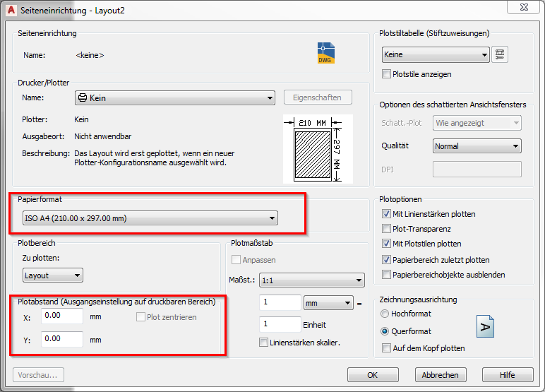Screen dimensions: 545x392
Task: Enable Auf dem Kopf plotten
Action: coord(386,348)
